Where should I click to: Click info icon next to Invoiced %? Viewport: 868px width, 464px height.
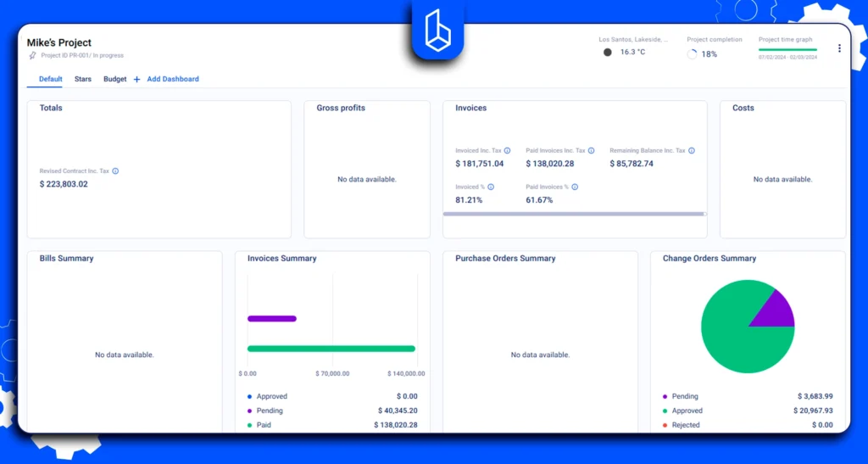[x=491, y=187]
